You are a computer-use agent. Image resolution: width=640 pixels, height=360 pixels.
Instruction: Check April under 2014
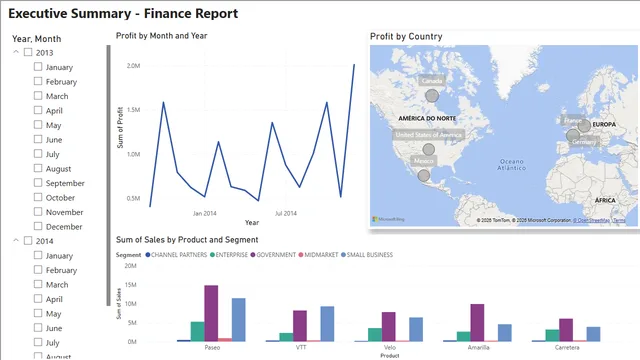tap(38, 299)
